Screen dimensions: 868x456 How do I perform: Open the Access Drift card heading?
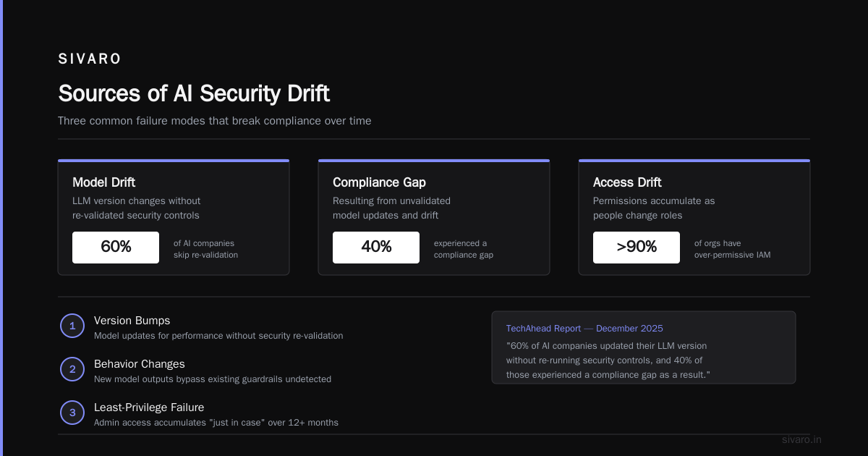pos(627,182)
